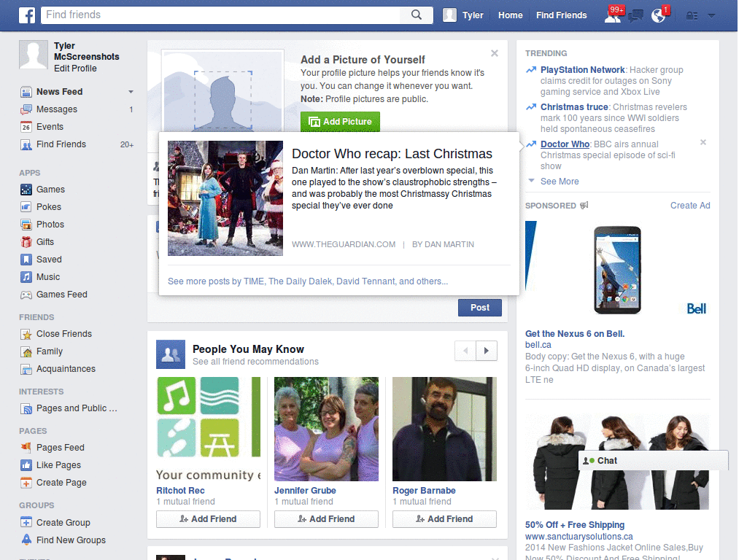Screen dimensions: 747x560
Task: Open the Doctor Who article thumbnail
Action: (225, 198)
